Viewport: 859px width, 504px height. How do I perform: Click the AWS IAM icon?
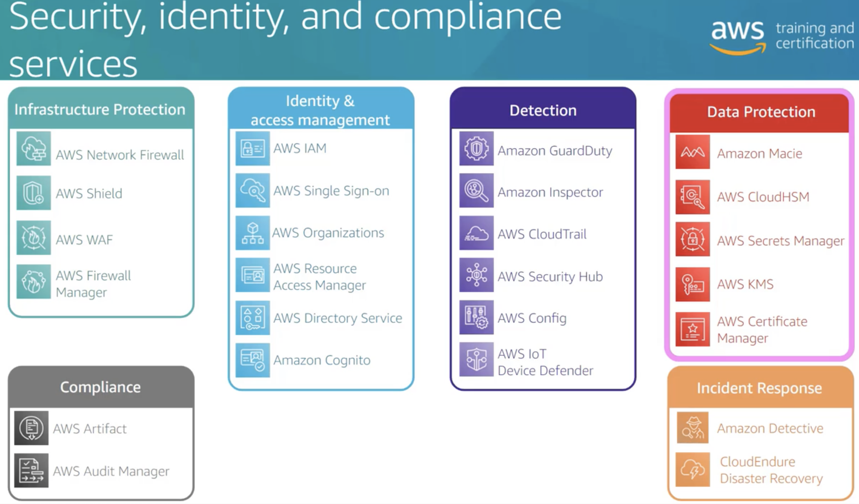[x=253, y=148]
